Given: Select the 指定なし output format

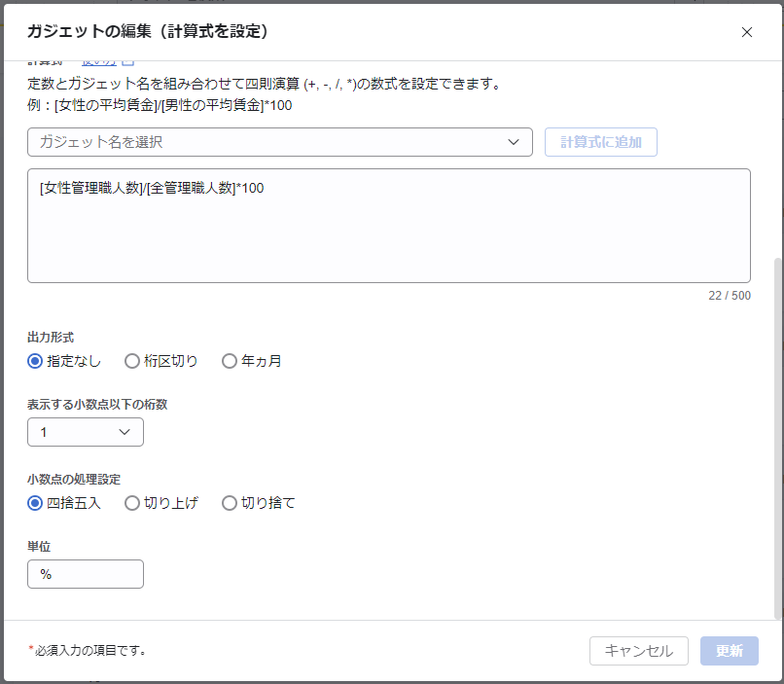Looking at the screenshot, I should [x=35, y=361].
